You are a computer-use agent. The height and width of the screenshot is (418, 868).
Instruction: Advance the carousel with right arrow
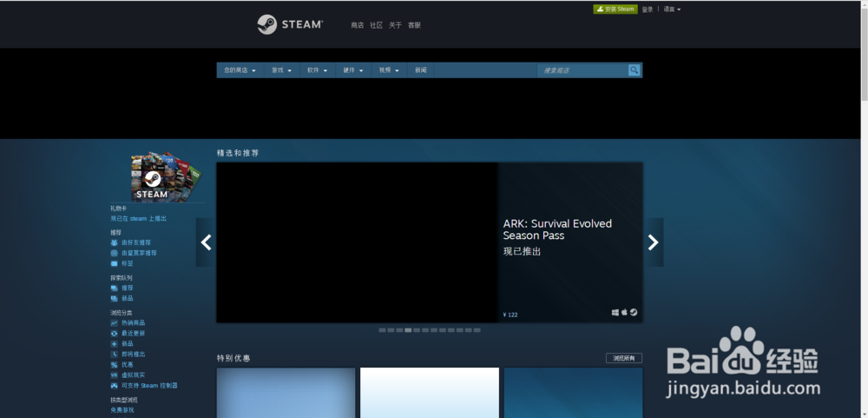pyautogui.click(x=654, y=242)
